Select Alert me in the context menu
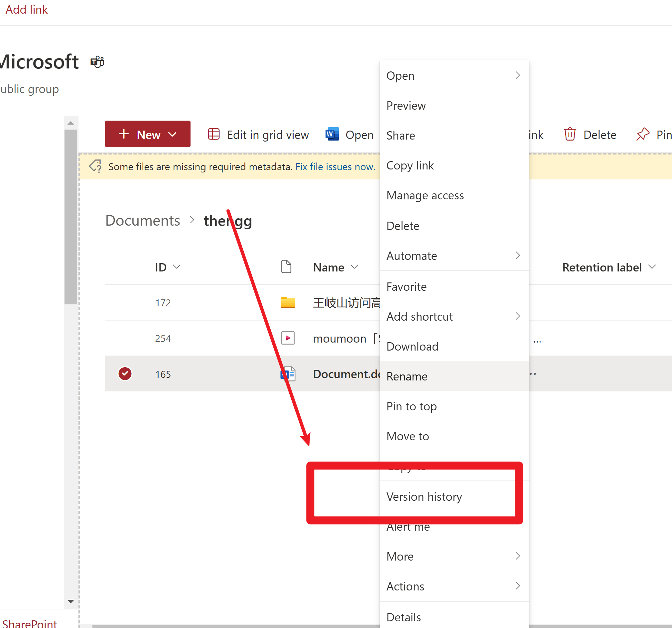The height and width of the screenshot is (628, 672). pyautogui.click(x=454, y=526)
